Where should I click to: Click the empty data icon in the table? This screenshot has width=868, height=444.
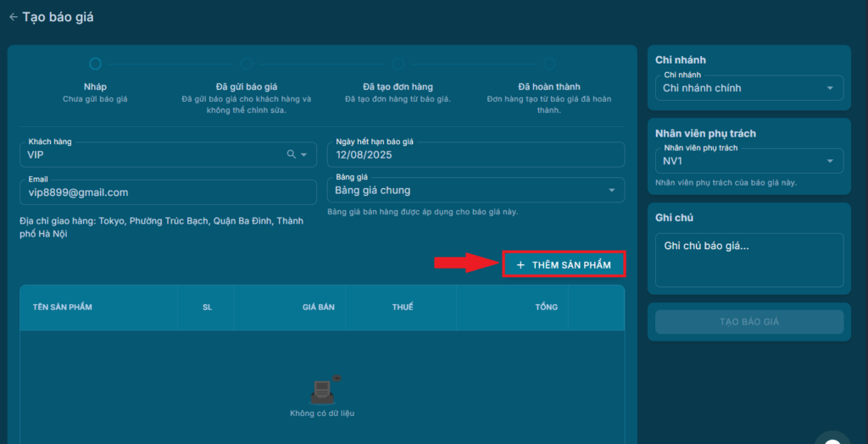click(x=322, y=390)
